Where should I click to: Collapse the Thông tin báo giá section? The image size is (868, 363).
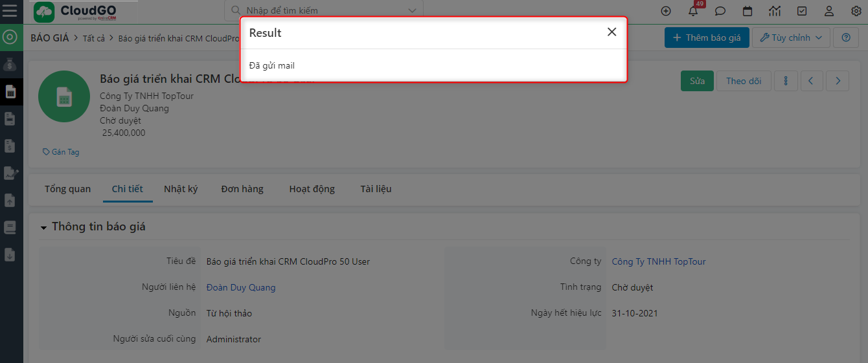pyautogui.click(x=44, y=228)
